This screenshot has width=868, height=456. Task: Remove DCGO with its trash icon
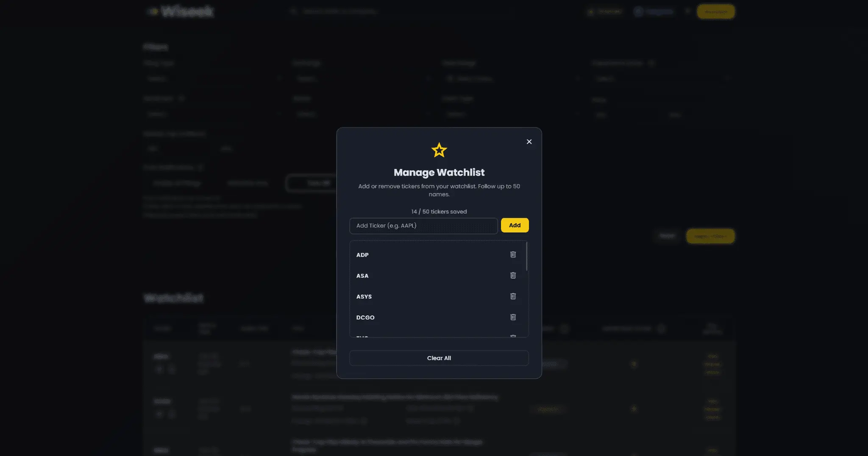point(513,317)
